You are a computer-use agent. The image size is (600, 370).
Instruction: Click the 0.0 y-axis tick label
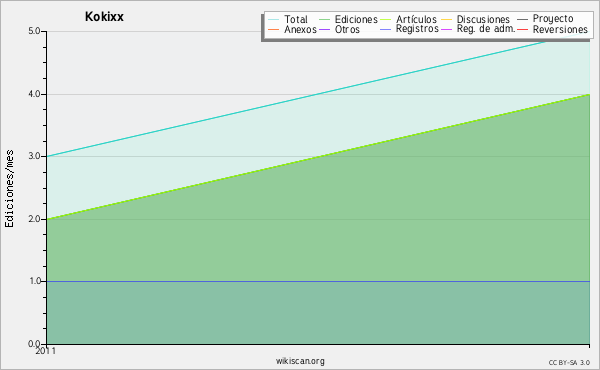tap(34, 344)
